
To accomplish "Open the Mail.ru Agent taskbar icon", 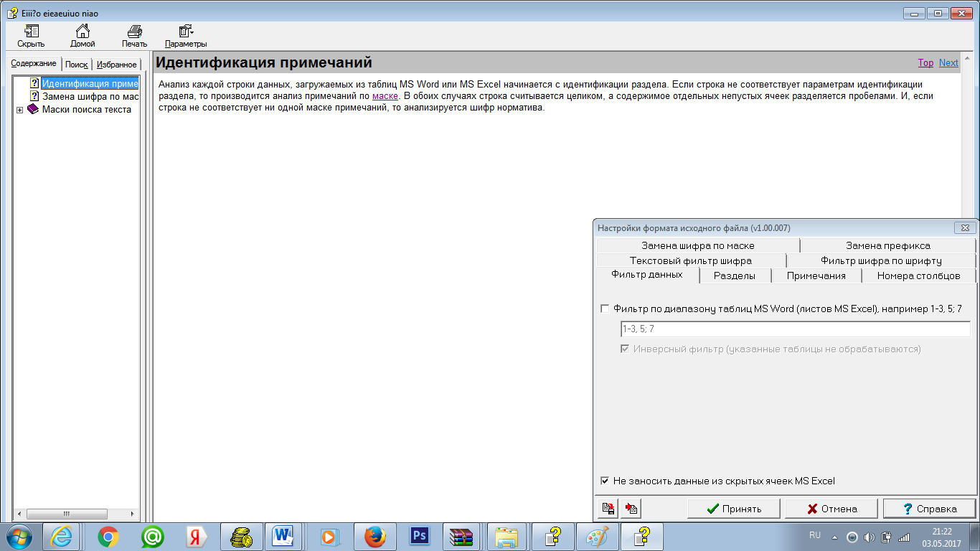I will (152, 536).
